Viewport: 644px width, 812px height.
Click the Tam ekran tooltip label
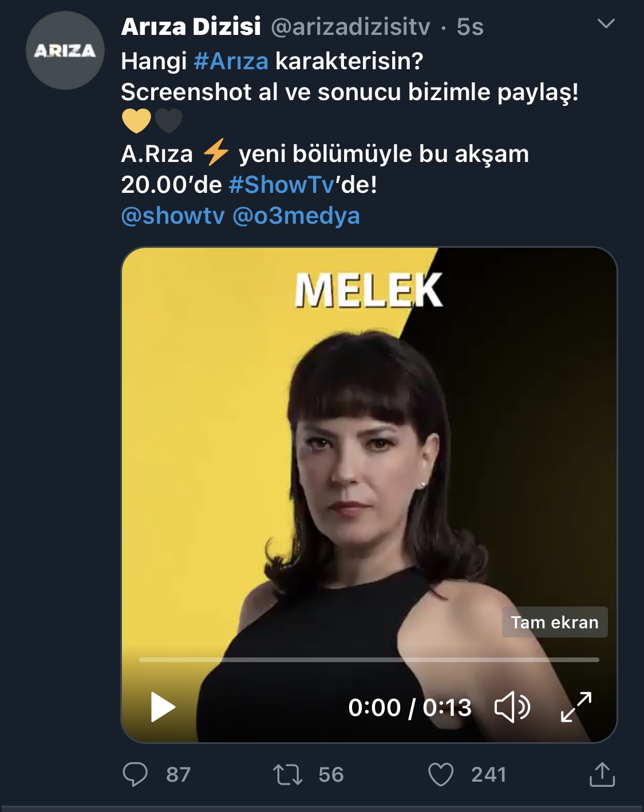coord(554,622)
